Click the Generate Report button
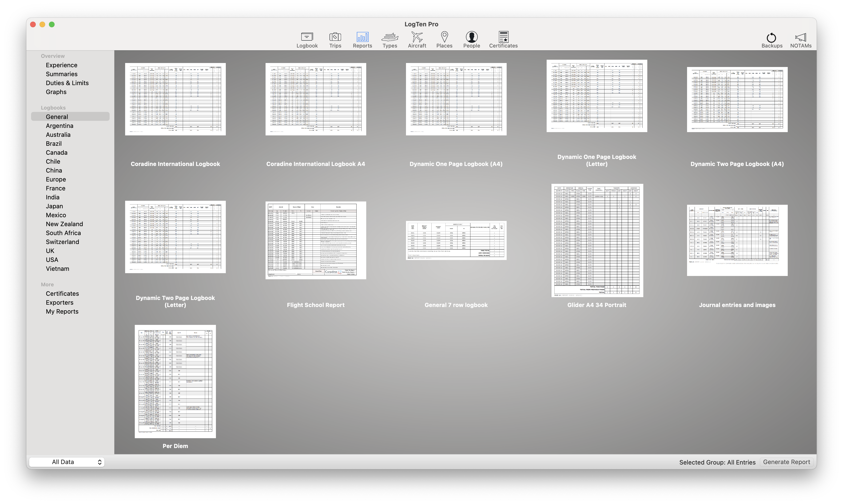This screenshot has height=504, width=843. coord(786,462)
